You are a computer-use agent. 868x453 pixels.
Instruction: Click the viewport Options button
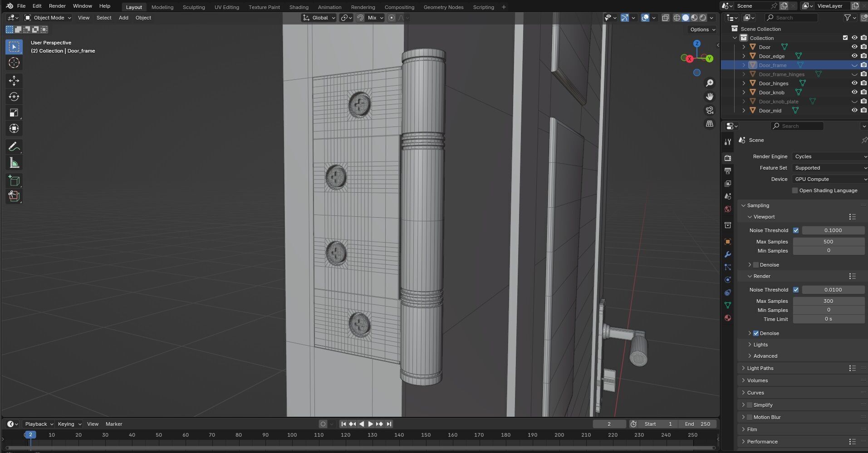702,29
